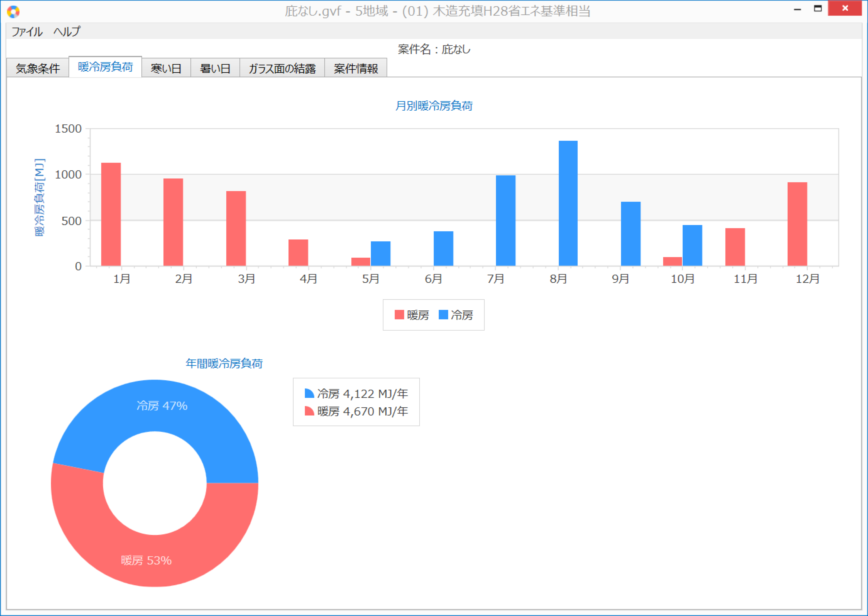
Task: Open the ヘルプ menu
Action: 67,32
